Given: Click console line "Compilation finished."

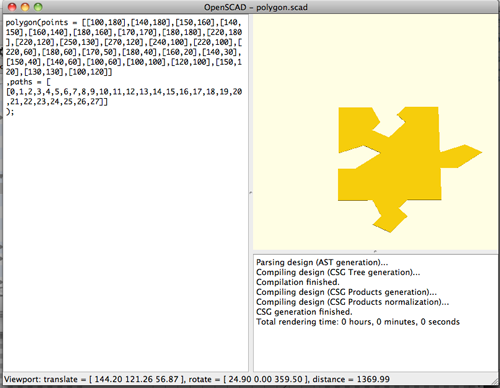Looking at the screenshot, I should [298, 282].
